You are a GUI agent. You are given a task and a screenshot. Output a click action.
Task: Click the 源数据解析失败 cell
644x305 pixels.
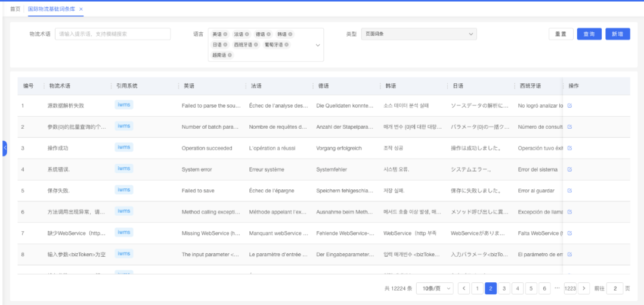tap(66, 106)
